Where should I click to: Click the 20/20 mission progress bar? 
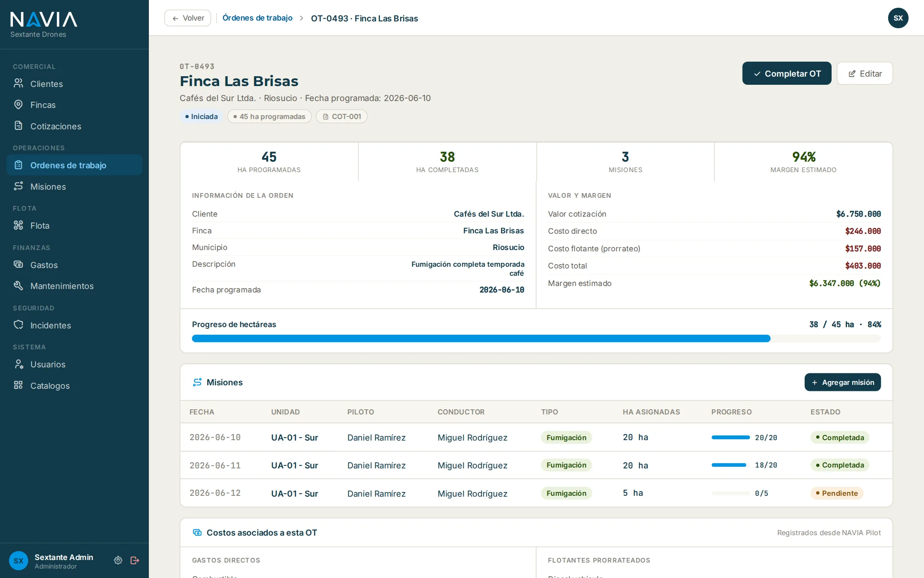point(731,438)
